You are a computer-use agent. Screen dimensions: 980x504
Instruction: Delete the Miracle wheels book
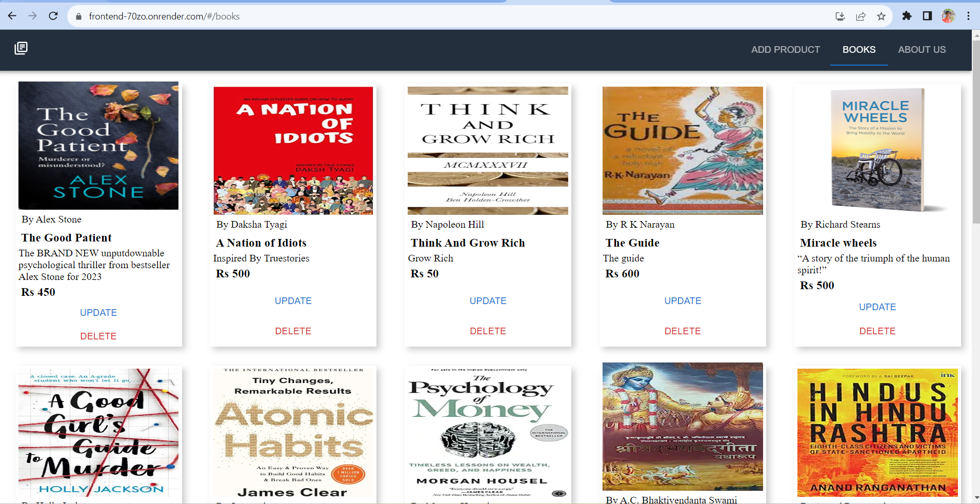pos(877,331)
